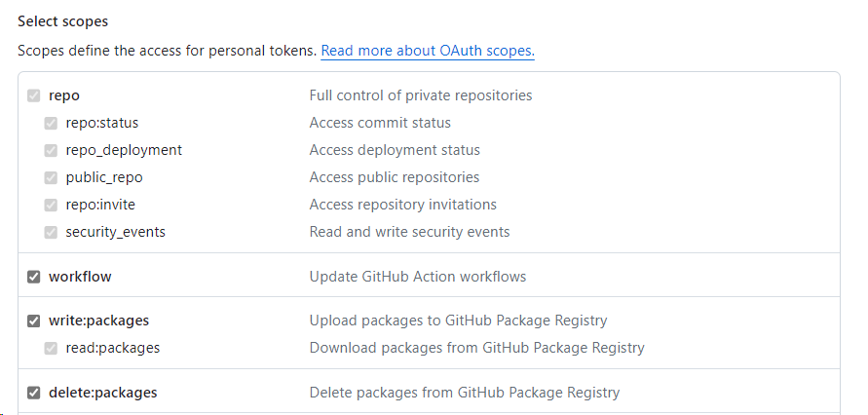Click the 'Select scopes' heading
The width and height of the screenshot is (868, 415).
pos(62,20)
